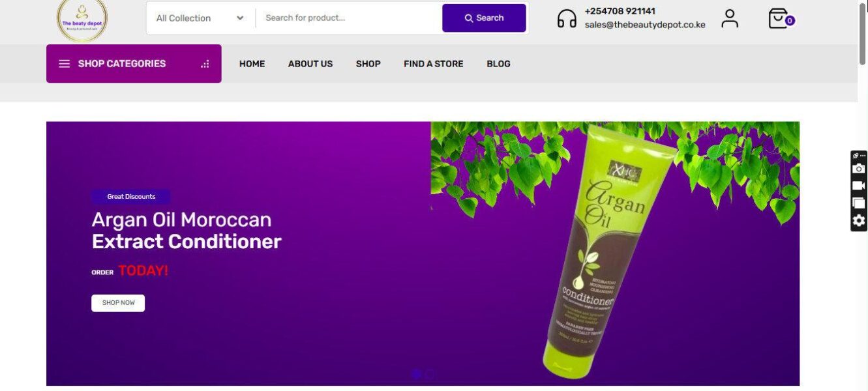The height and width of the screenshot is (391, 868).
Task: Open the user account icon
Action: coord(730,18)
